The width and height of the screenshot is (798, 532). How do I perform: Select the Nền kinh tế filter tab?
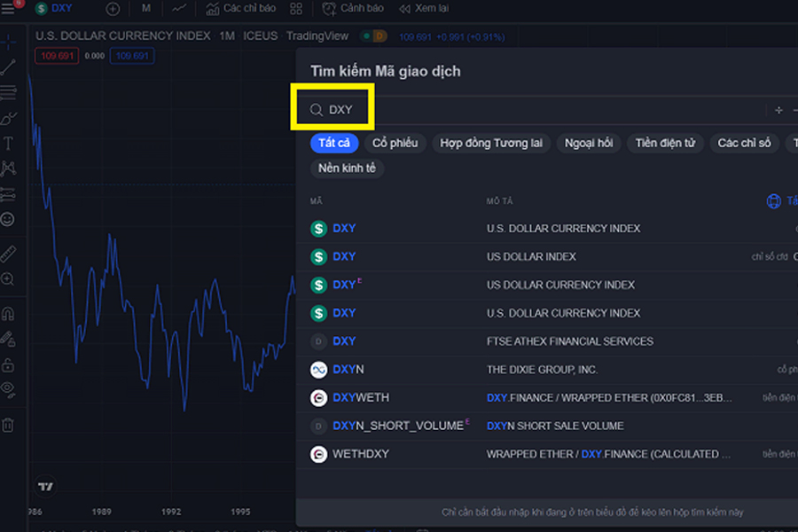(x=347, y=168)
